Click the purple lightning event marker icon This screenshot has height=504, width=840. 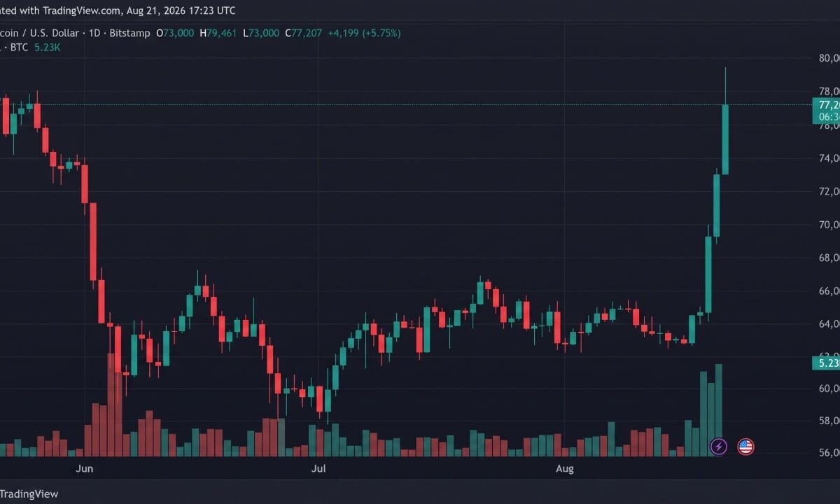click(x=719, y=446)
